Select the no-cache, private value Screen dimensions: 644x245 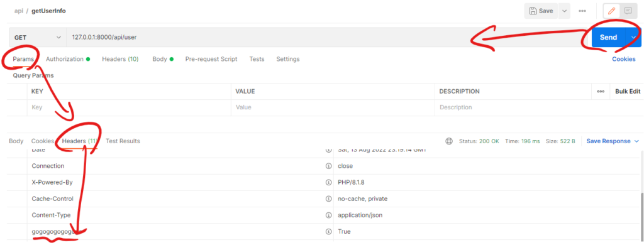(362, 199)
